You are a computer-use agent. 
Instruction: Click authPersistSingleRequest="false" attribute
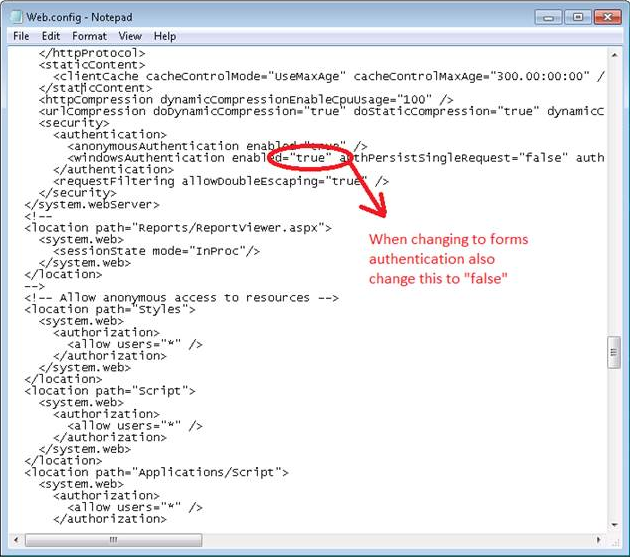[x=453, y=158]
